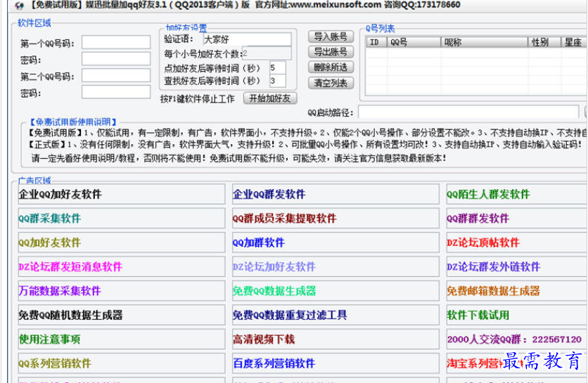Open the 企业QQ群发软件 ad button
Image resolution: width=588 pixels, height=383 pixels.
(x=335, y=194)
